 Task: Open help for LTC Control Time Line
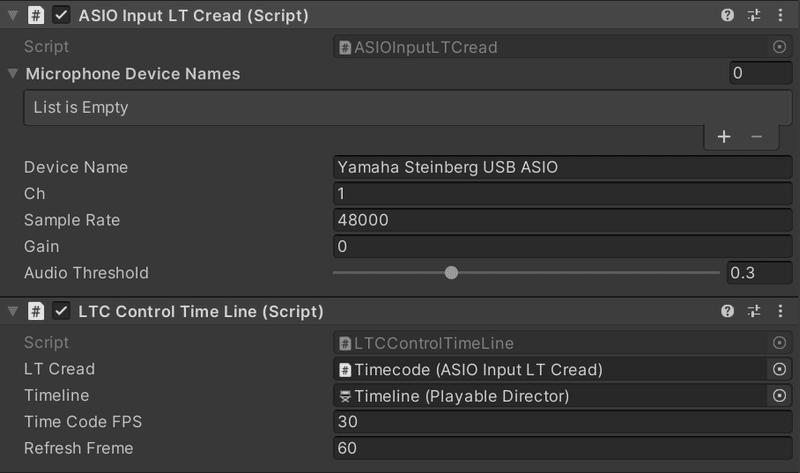point(728,312)
